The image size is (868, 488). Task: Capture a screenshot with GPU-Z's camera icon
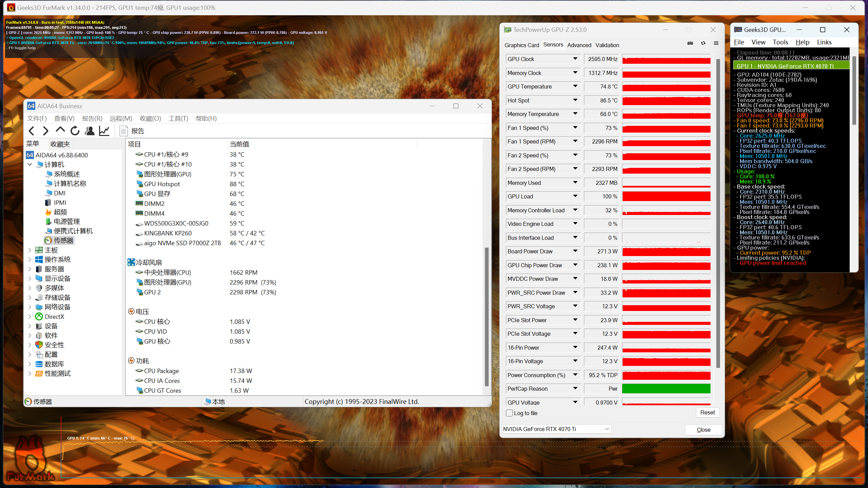pos(690,43)
